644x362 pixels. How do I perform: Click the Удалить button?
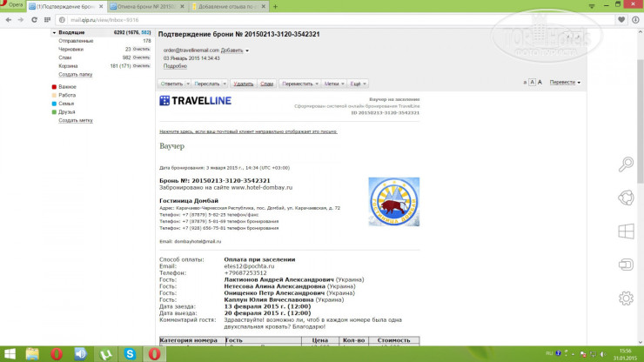pos(244,84)
